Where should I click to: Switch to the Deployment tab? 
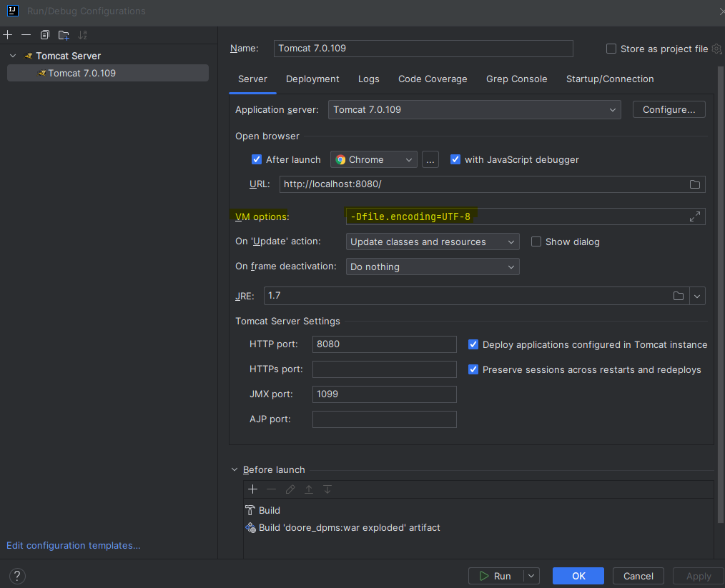coord(312,79)
